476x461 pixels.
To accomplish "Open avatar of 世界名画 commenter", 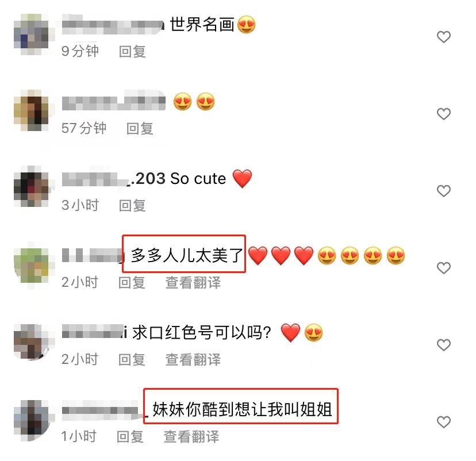I will tap(32, 34).
